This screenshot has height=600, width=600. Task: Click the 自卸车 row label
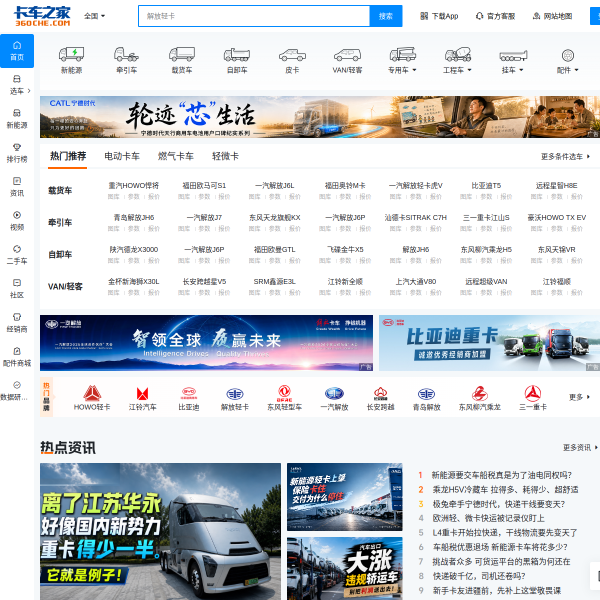[x=60, y=254]
